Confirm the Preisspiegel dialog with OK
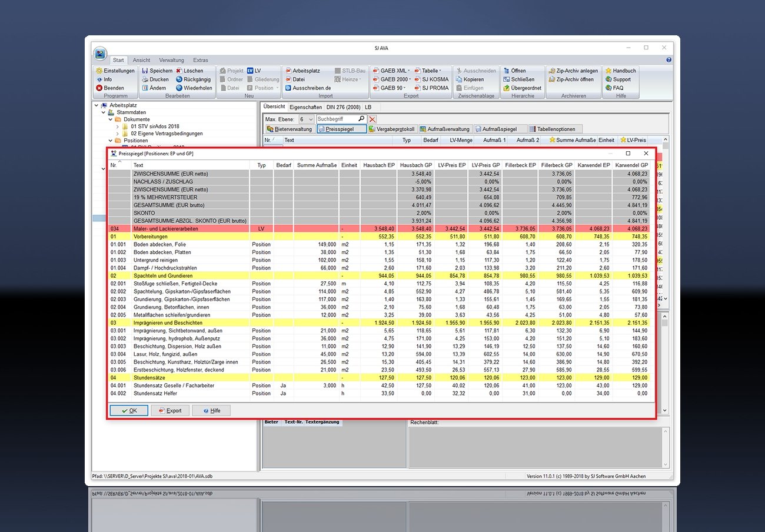This screenshot has height=532, width=765. pos(129,410)
